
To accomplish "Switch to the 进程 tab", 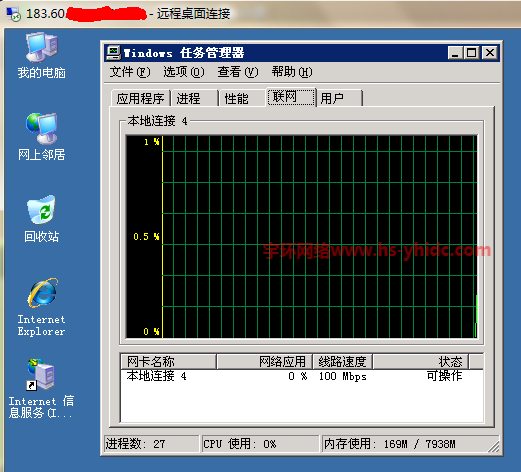I will pos(194,98).
